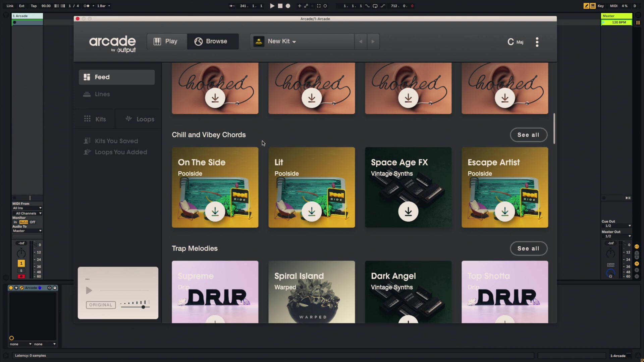Open the three-dot options menu in Arcade
Screen dimensions: 644x362
(537, 42)
